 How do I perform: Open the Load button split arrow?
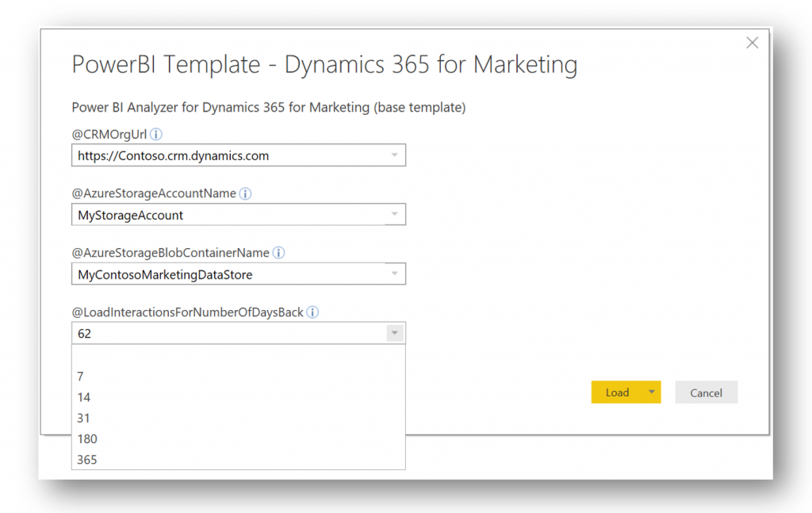652,392
